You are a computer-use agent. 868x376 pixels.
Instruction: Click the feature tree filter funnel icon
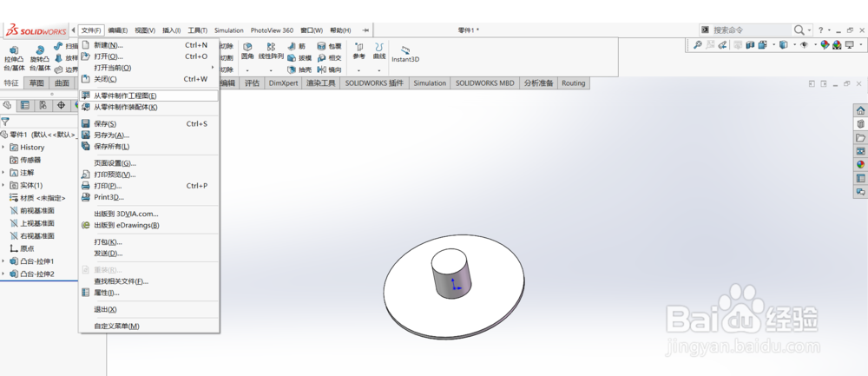[x=5, y=122]
